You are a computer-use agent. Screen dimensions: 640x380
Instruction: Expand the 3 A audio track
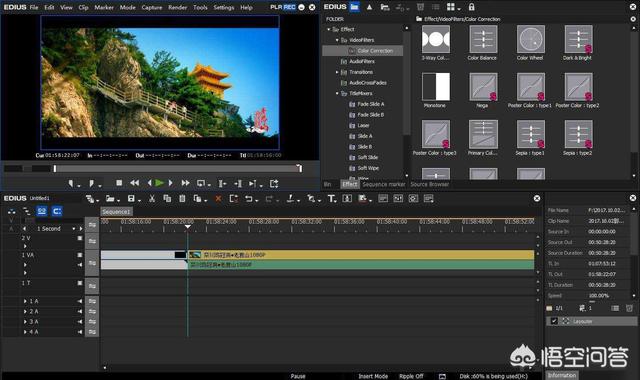tap(25, 322)
